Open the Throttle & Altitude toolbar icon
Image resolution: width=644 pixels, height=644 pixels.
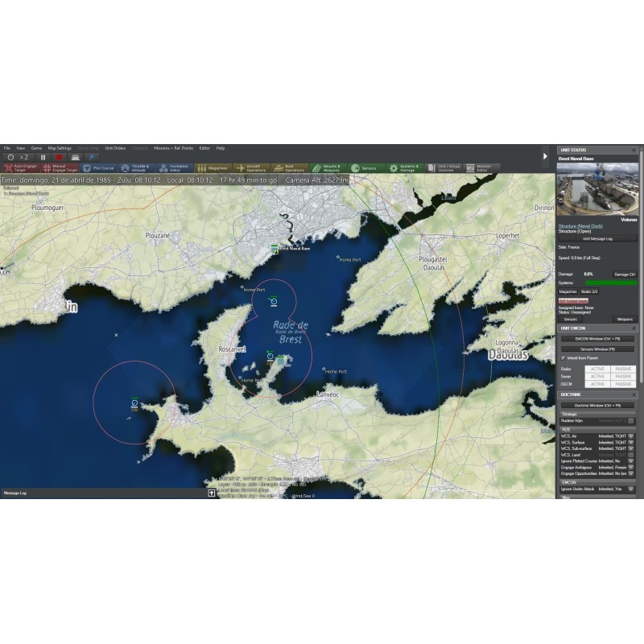[x=135, y=168]
